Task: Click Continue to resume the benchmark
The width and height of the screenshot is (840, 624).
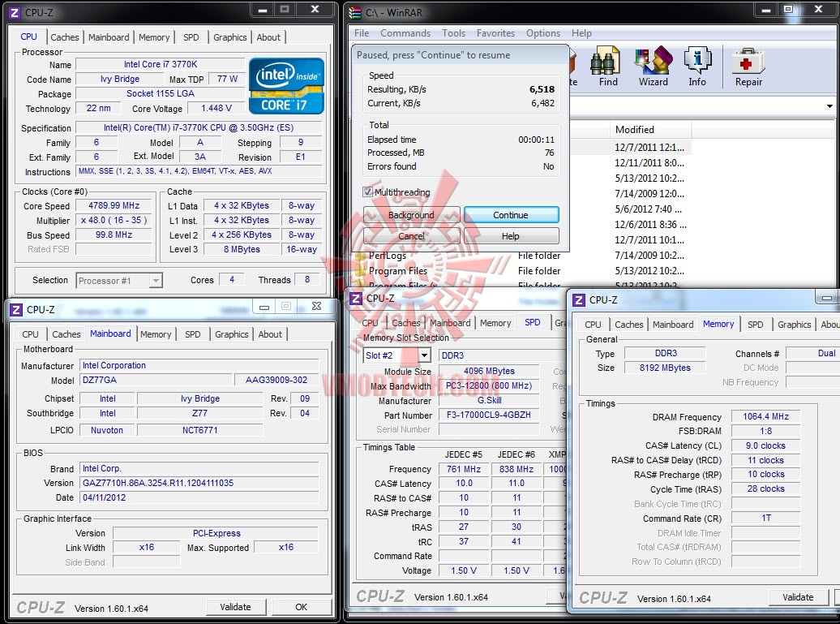Action: click(511, 215)
